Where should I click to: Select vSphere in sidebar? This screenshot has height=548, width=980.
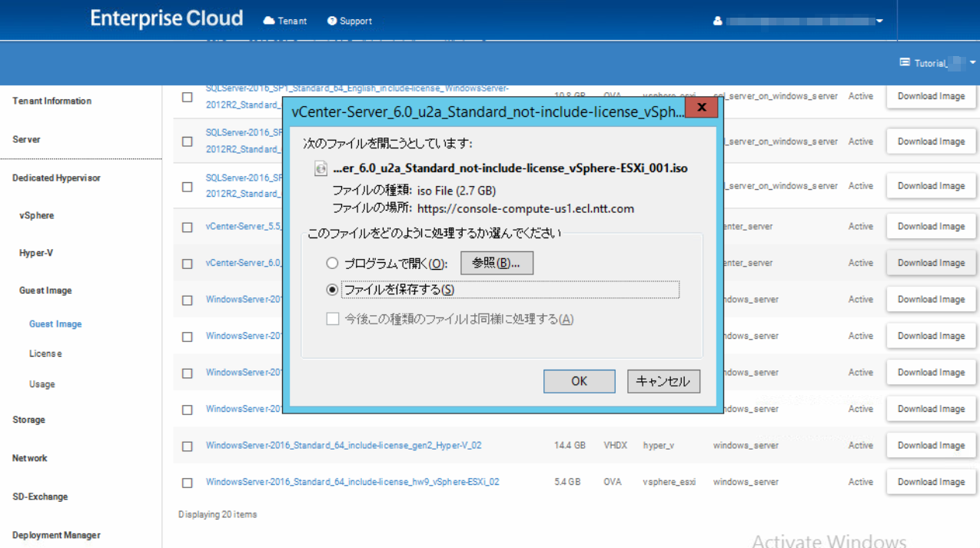(37, 216)
